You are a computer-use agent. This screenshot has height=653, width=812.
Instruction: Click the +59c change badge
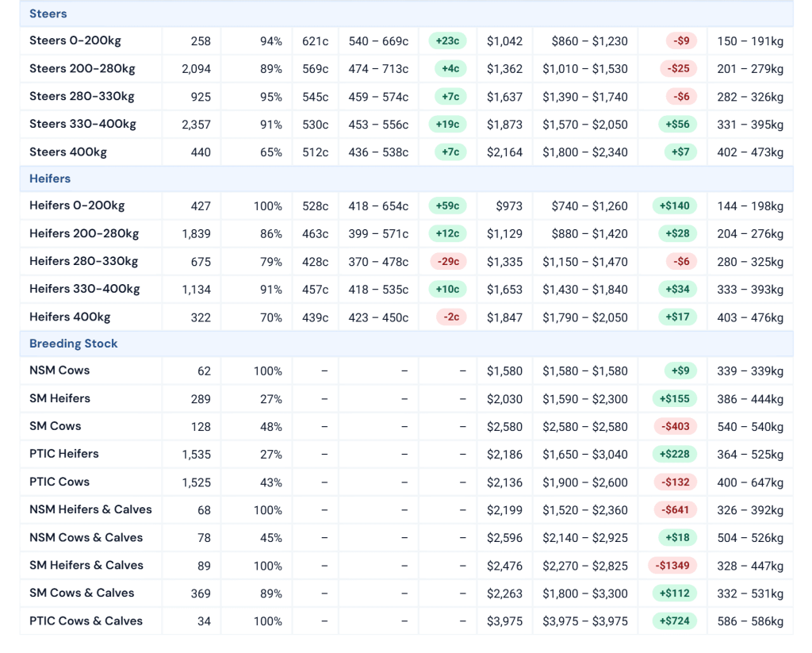pyautogui.click(x=447, y=206)
